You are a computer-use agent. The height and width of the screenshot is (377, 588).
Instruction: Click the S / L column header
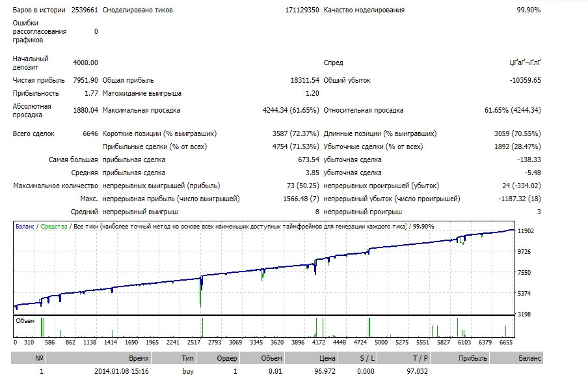[x=356, y=358]
